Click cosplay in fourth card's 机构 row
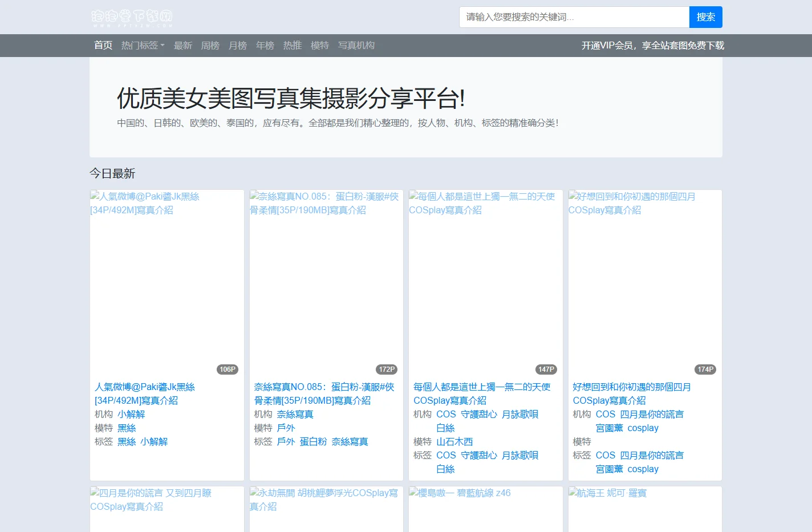 [x=643, y=428]
